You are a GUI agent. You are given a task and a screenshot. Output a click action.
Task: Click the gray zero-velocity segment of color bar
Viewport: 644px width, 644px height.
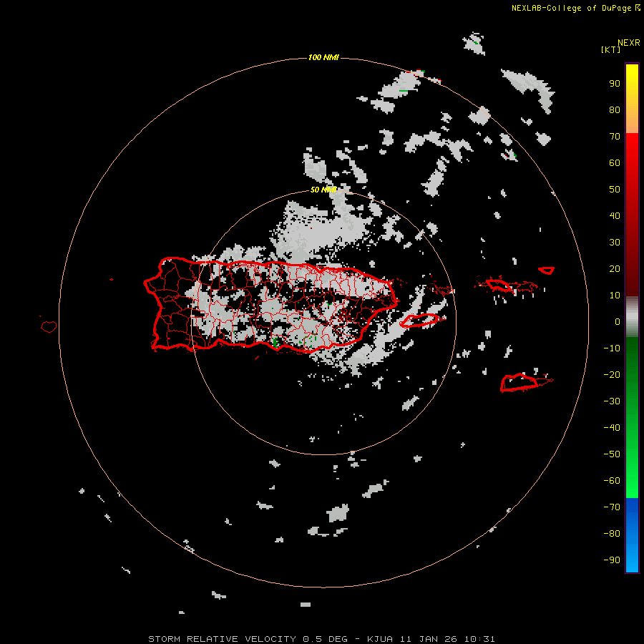point(632,317)
